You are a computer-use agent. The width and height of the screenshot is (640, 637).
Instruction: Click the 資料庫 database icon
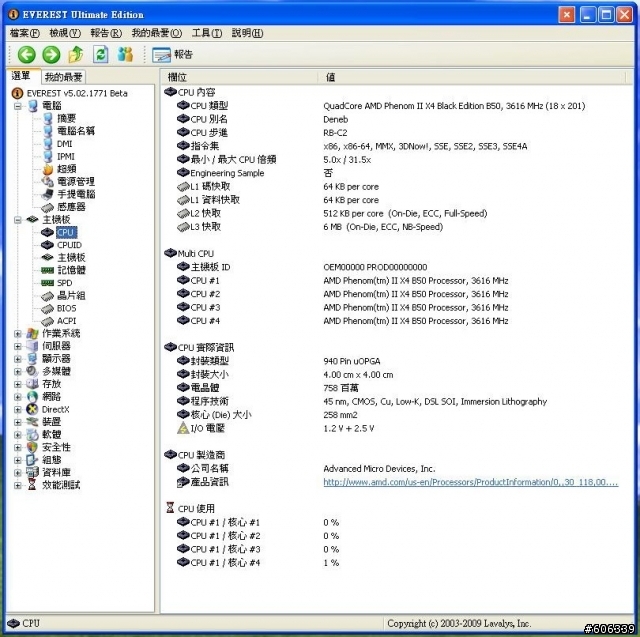32,473
